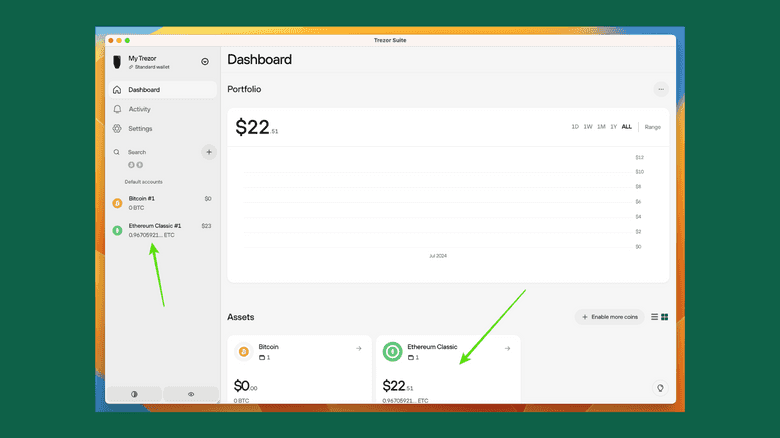
Task: Click the Enable more coins button
Action: coord(609,317)
